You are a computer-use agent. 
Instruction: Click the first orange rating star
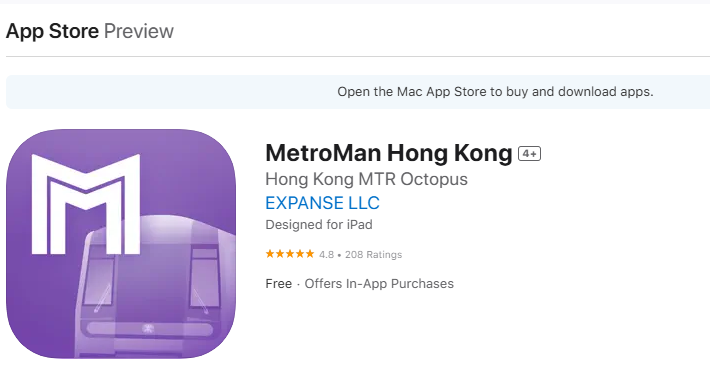[x=270, y=254]
